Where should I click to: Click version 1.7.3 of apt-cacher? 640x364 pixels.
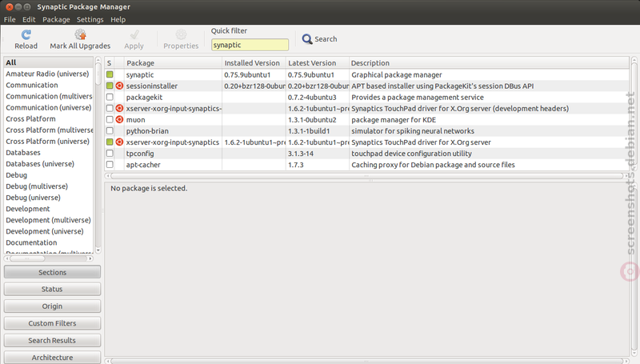[x=295, y=165]
